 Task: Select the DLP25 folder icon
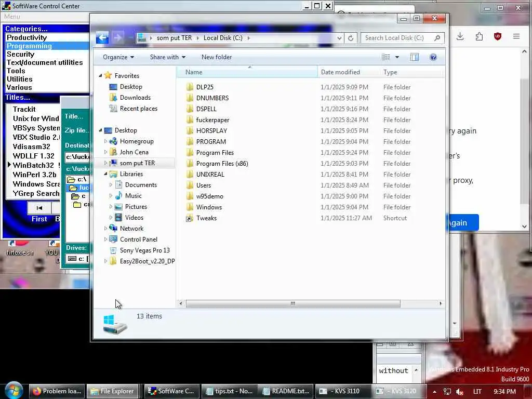point(190,87)
